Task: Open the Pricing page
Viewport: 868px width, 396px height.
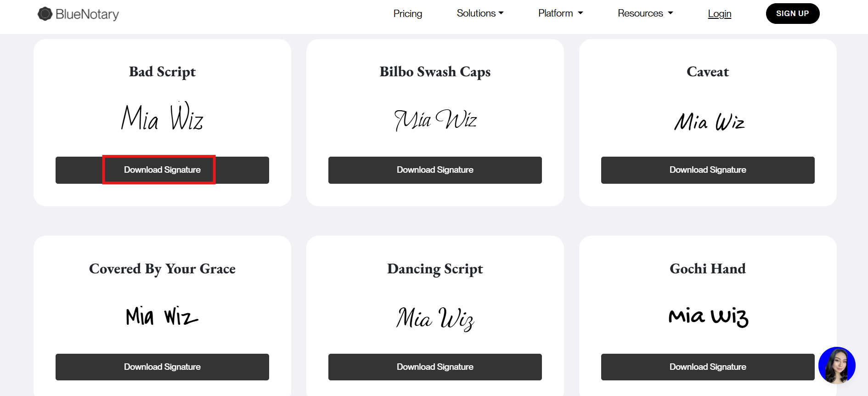Action: (x=407, y=14)
